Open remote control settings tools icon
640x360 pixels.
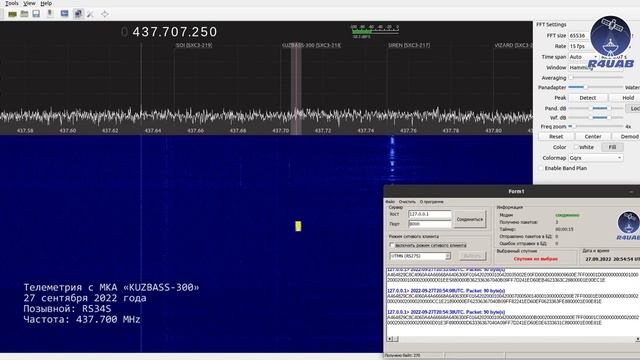pyautogui.click(x=90, y=14)
